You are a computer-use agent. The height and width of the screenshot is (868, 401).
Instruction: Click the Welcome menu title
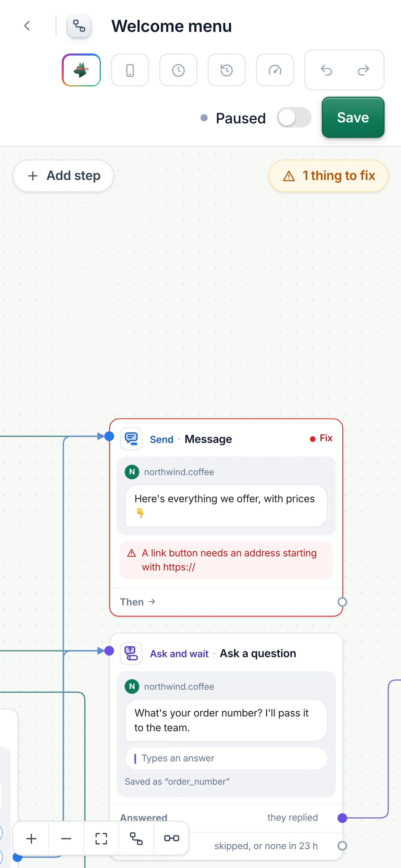coord(172,26)
